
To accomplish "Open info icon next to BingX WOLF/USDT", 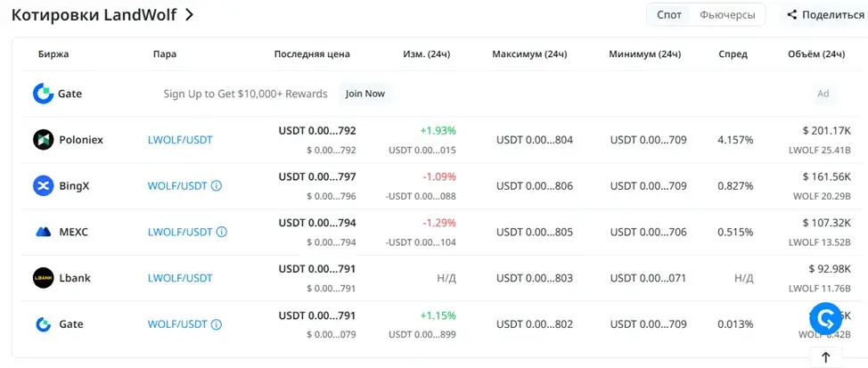I will point(217,186).
